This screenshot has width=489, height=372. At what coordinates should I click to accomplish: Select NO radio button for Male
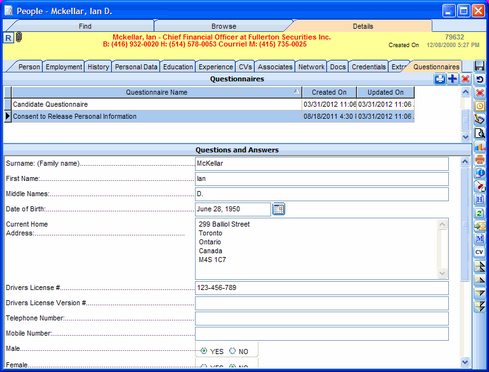tap(232, 351)
